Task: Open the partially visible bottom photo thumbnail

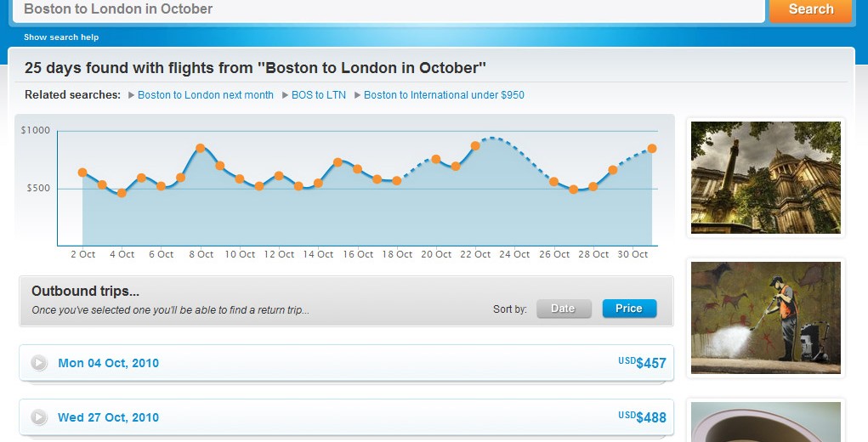Action: (765, 422)
